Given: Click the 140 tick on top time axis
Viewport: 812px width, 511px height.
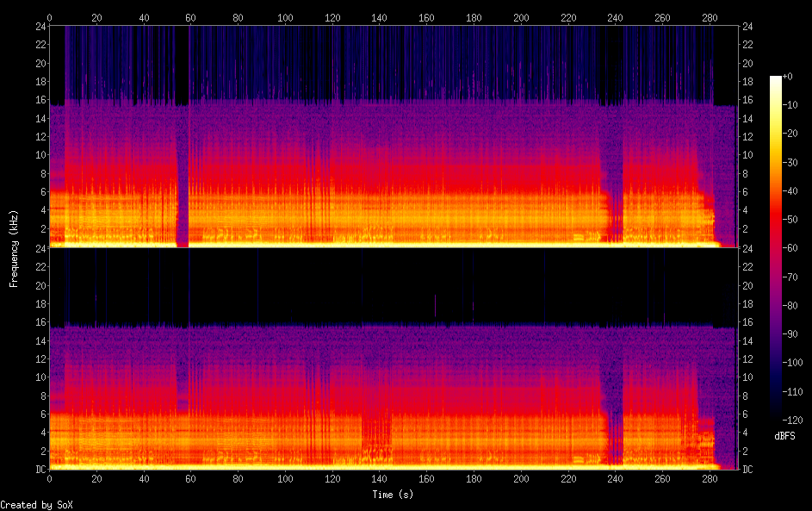Looking at the screenshot, I should click(x=379, y=17).
